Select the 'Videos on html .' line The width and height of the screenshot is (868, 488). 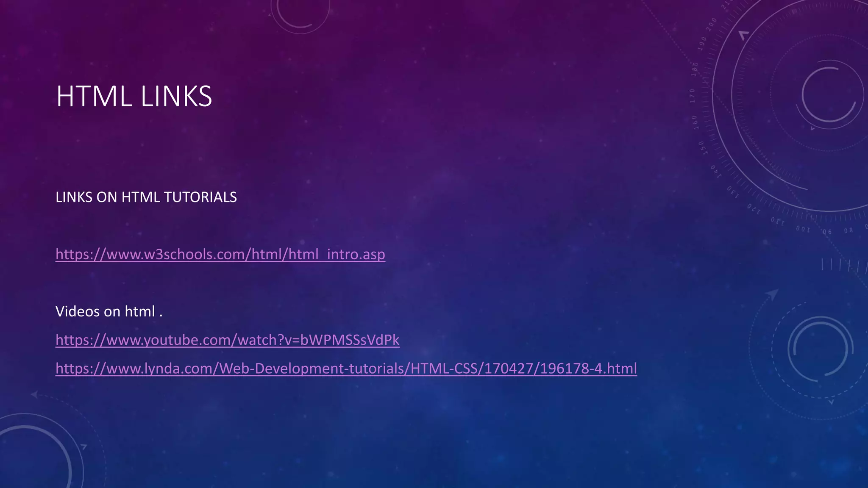click(109, 311)
